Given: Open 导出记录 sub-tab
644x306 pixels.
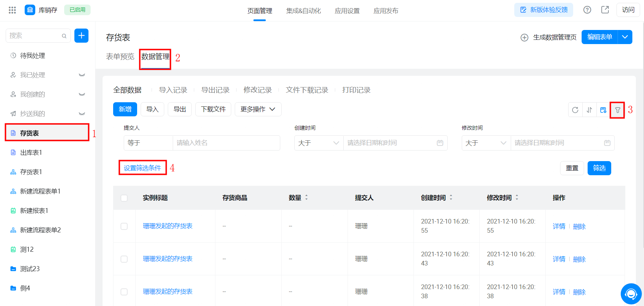Looking at the screenshot, I should (215, 90).
